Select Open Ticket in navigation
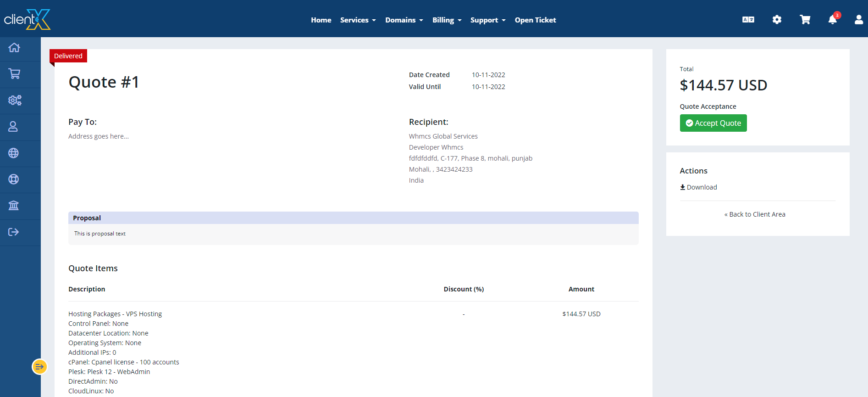The width and height of the screenshot is (868, 397). click(535, 20)
